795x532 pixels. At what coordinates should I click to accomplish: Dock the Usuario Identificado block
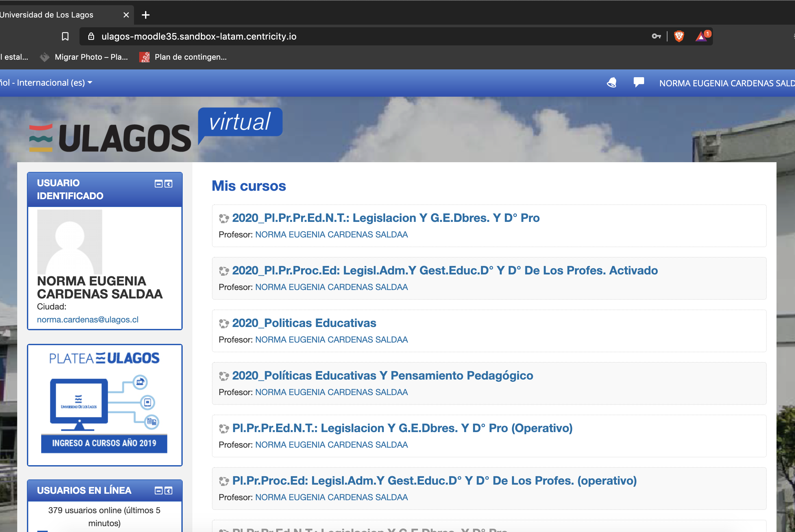tap(168, 184)
